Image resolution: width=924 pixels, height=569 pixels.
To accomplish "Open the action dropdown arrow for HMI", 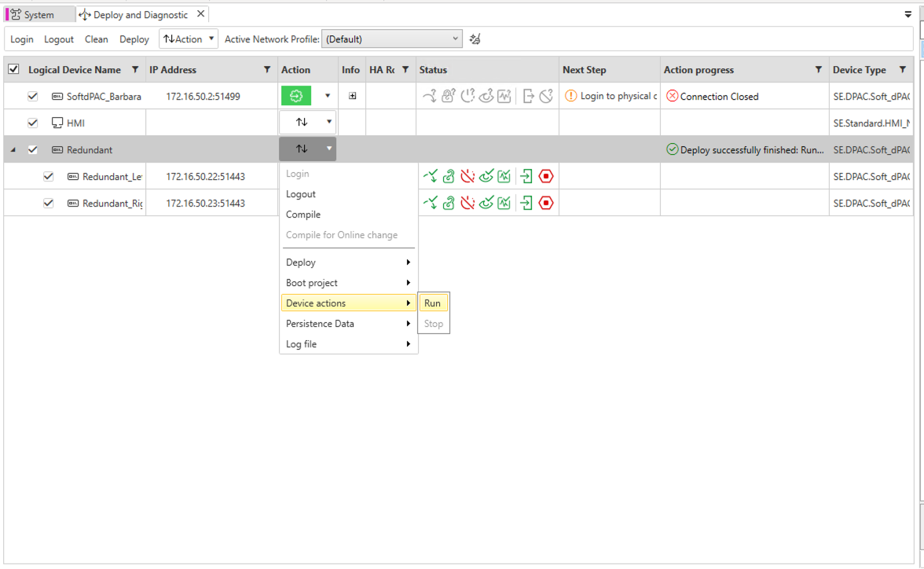I will (x=328, y=122).
